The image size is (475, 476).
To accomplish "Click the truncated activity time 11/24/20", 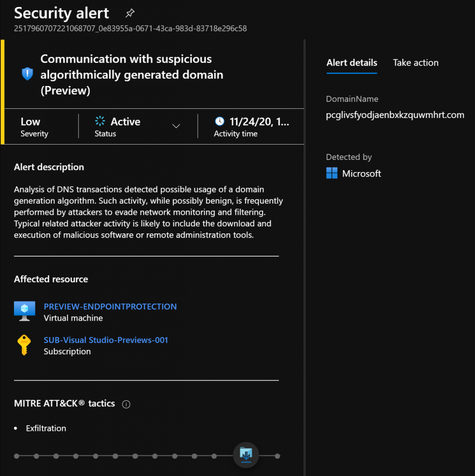I will [x=259, y=122].
